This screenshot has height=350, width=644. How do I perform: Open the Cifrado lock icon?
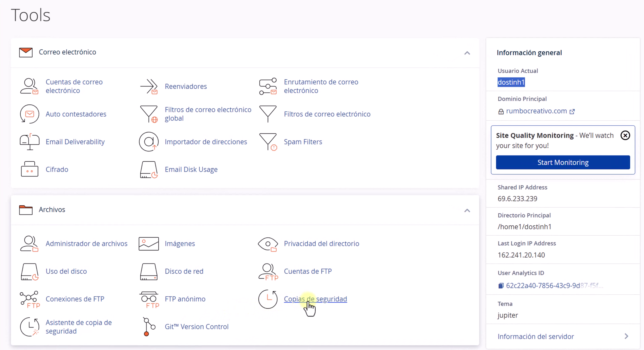tap(29, 169)
